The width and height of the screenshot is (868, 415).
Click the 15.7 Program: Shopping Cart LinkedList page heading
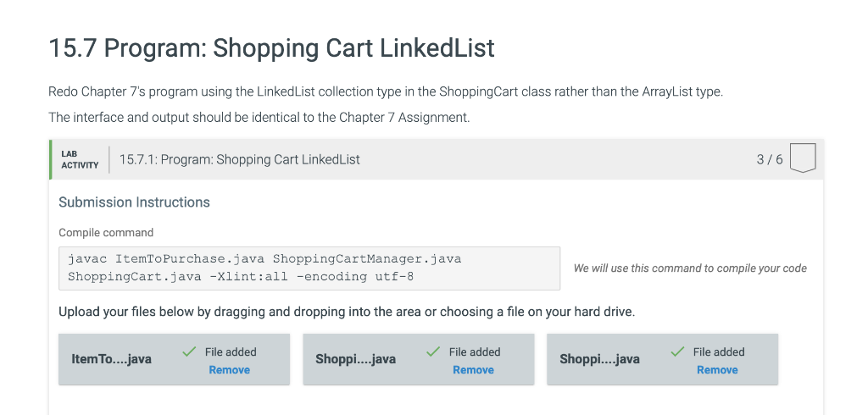[x=272, y=47]
